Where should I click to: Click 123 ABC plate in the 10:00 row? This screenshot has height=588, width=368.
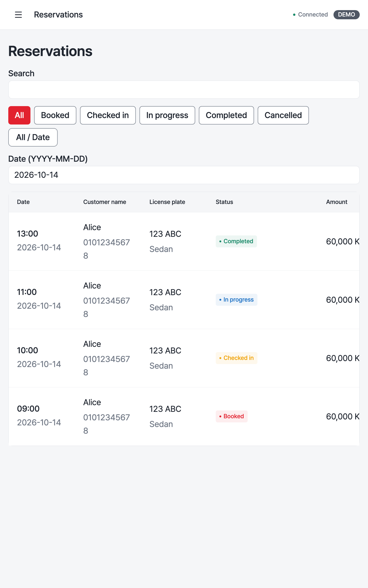(x=165, y=351)
